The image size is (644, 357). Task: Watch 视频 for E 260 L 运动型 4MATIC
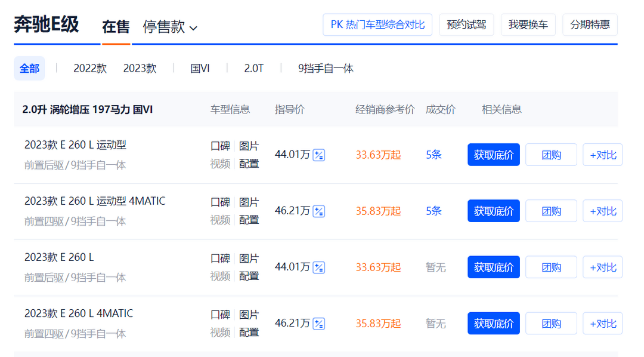tap(220, 220)
